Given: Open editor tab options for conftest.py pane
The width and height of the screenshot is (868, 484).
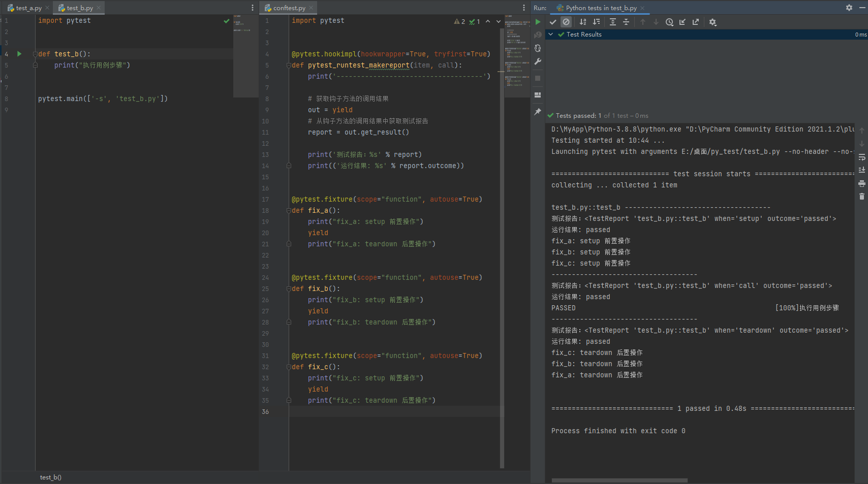Looking at the screenshot, I should [x=524, y=8].
